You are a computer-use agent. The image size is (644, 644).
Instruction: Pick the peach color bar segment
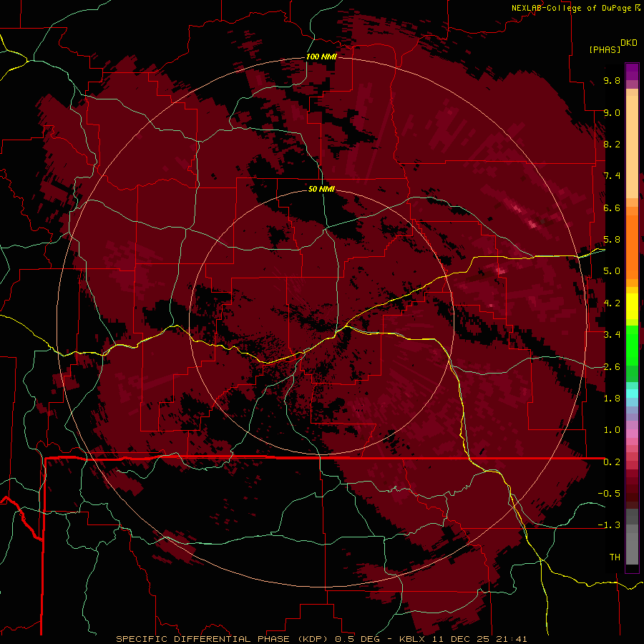[632, 147]
